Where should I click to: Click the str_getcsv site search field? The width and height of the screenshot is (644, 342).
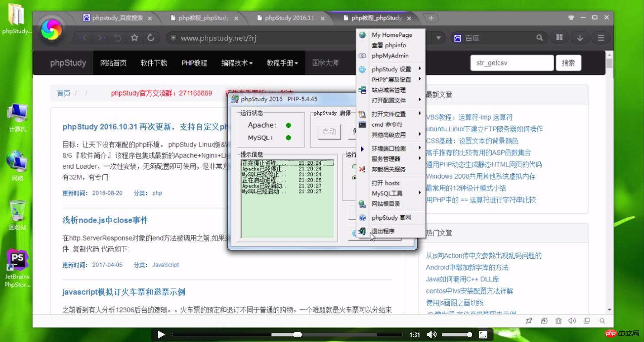512,63
